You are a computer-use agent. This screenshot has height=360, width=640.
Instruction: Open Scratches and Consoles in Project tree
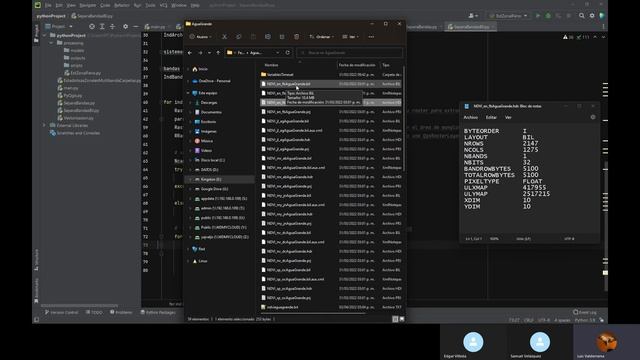coord(75,133)
